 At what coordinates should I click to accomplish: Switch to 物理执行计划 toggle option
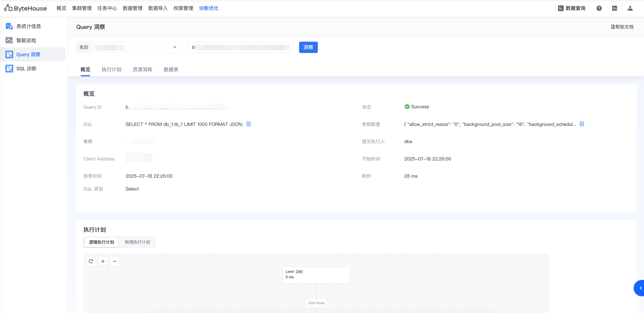(x=137, y=242)
